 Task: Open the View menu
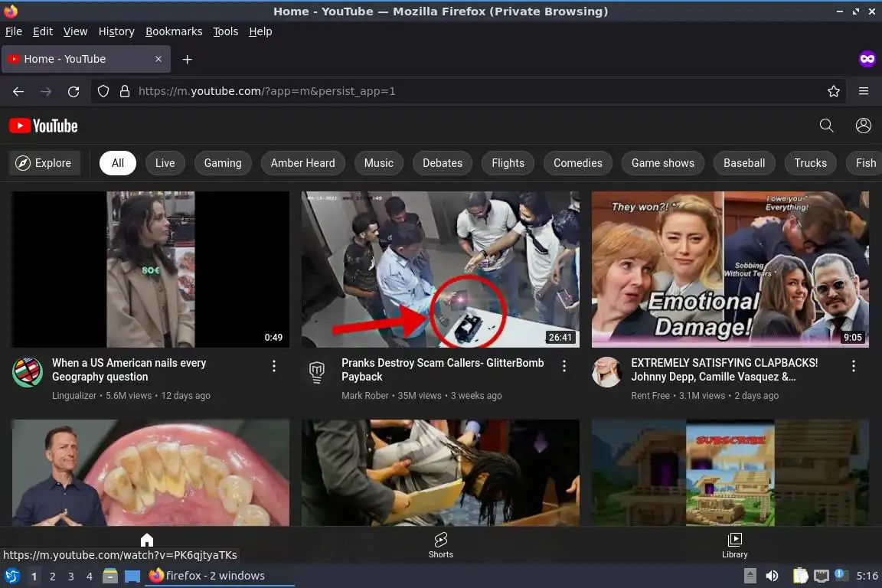(x=75, y=31)
